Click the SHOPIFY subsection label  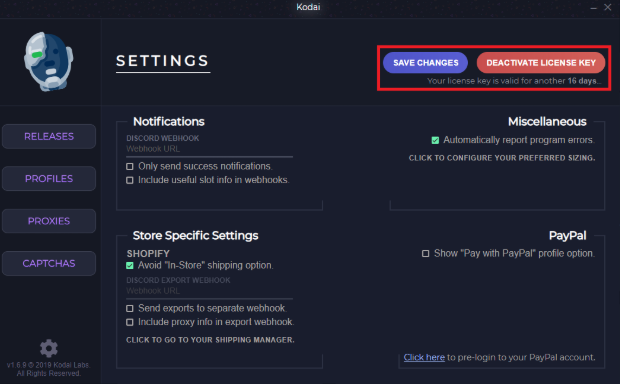pos(148,253)
